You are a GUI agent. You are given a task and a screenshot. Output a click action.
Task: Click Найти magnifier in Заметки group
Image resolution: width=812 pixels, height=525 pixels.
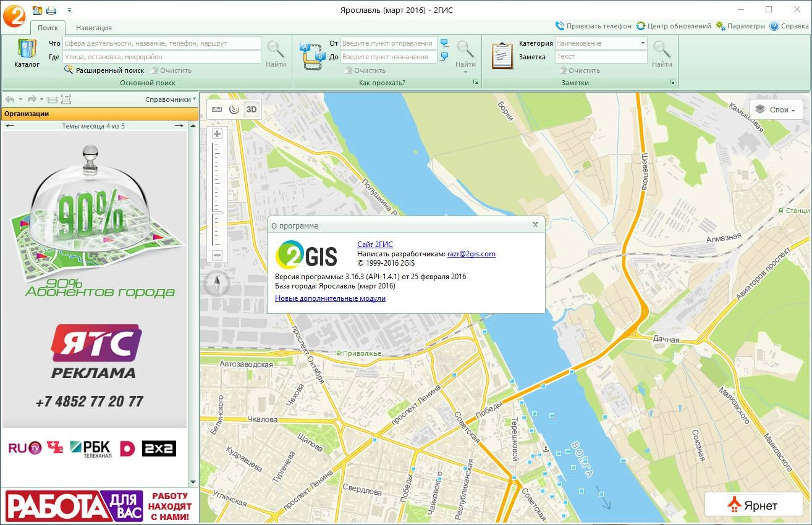point(662,54)
